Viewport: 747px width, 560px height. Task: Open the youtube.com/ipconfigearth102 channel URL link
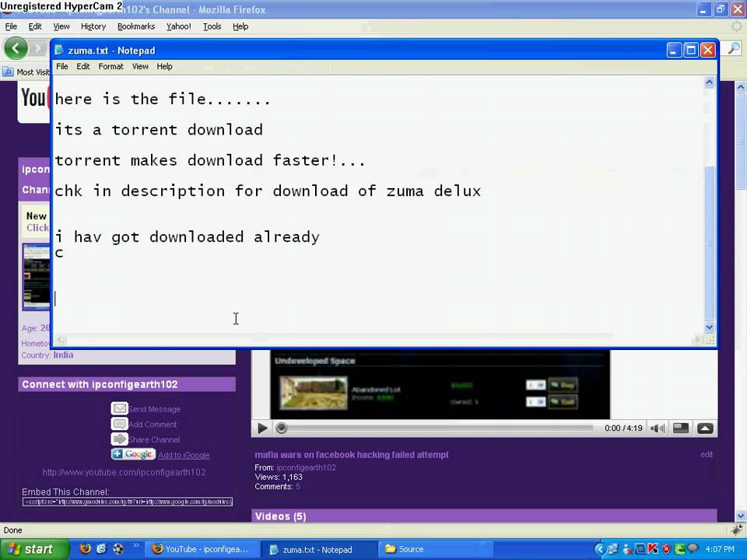[x=124, y=472]
